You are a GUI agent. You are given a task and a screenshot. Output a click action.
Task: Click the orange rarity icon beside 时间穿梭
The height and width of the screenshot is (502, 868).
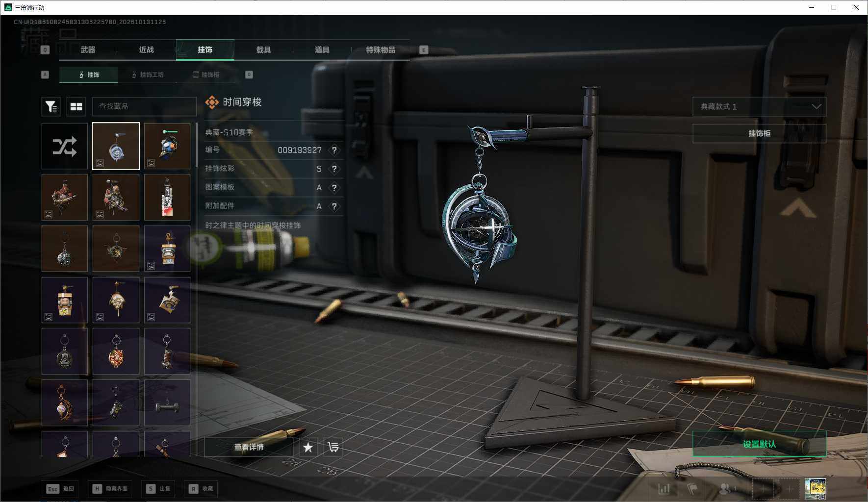click(x=212, y=102)
